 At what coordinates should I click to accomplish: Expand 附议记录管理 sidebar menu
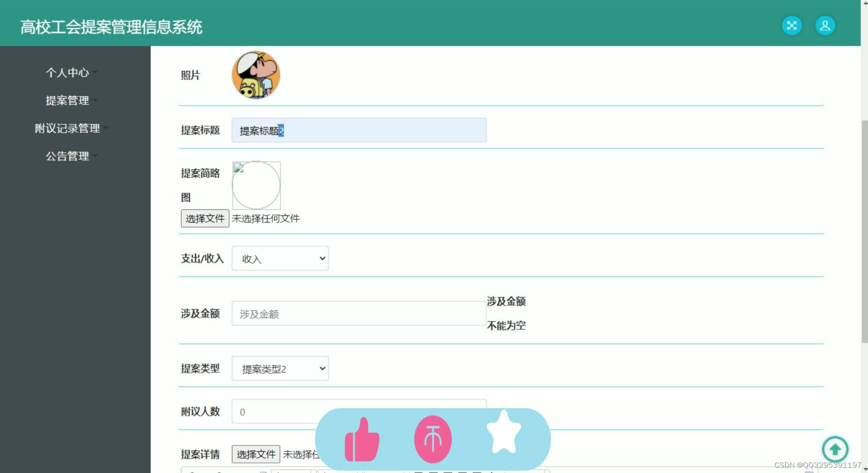pyautogui.click(x=67, y=127)
